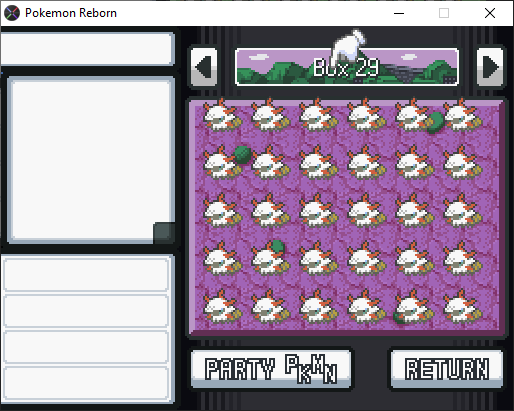Select Pokemon in row 5, column 5
Screen dimensions: 514x411
[414, 307]
